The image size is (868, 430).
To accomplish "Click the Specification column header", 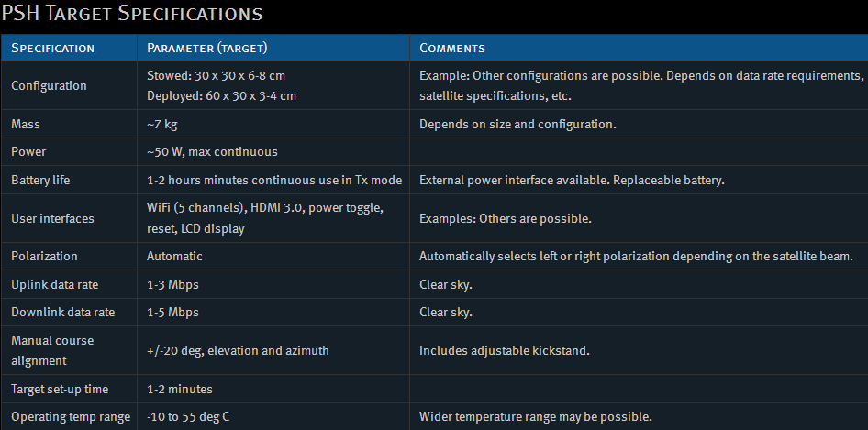I will point(52,48).
